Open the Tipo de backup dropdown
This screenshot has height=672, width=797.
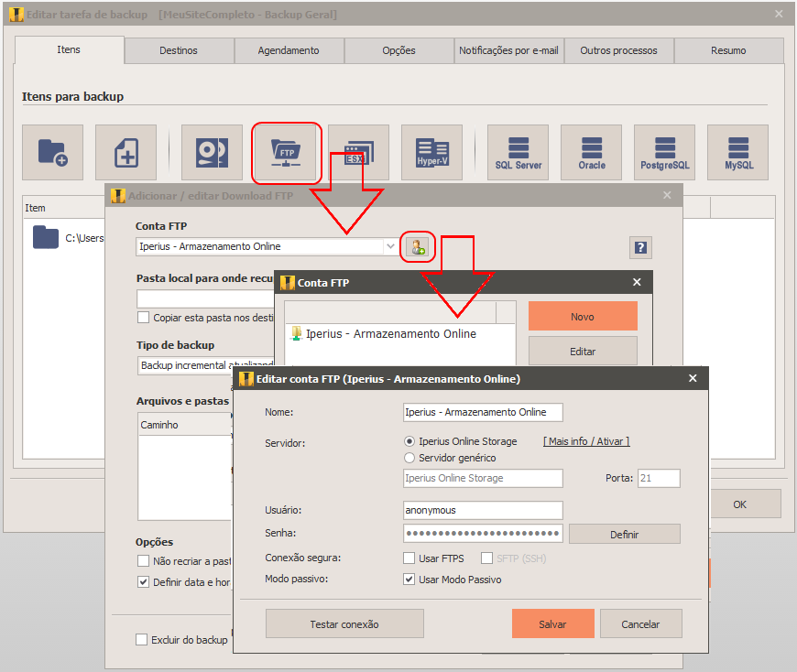click(x=205, y=365)
